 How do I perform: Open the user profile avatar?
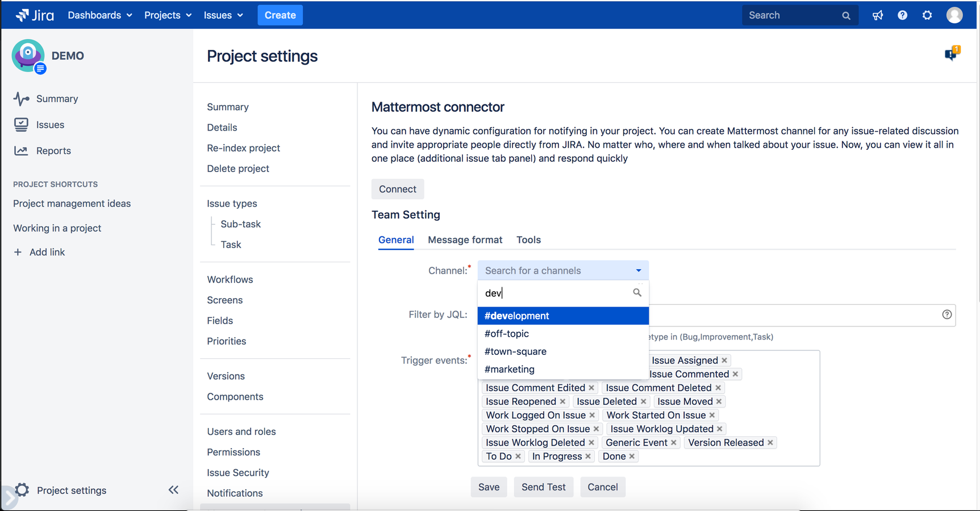(954, 15)
